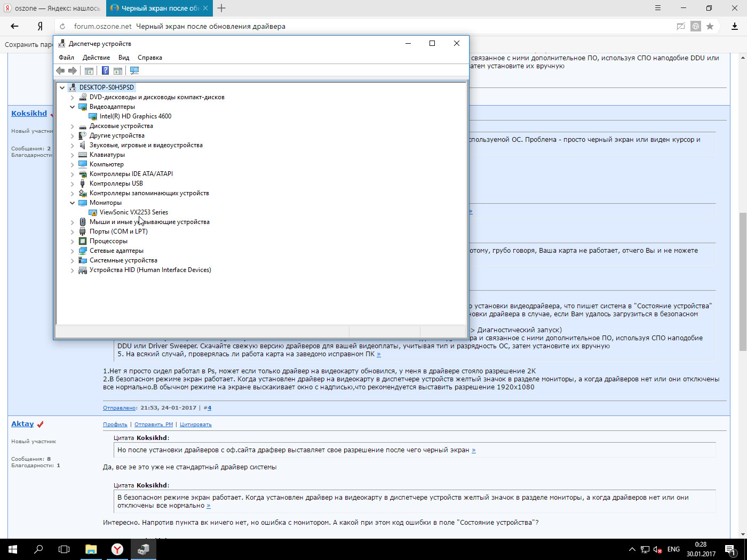Select the Порты (COM и LPT) item
Image resolution: width=747 pixels, height=560 pixels.
(x=118, y=231)
